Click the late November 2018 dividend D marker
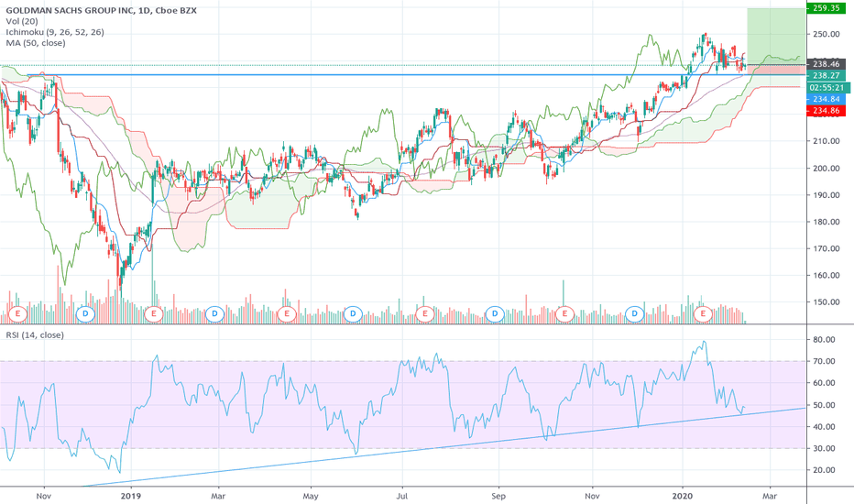854x504 pixels. click(x=84, y=313)
